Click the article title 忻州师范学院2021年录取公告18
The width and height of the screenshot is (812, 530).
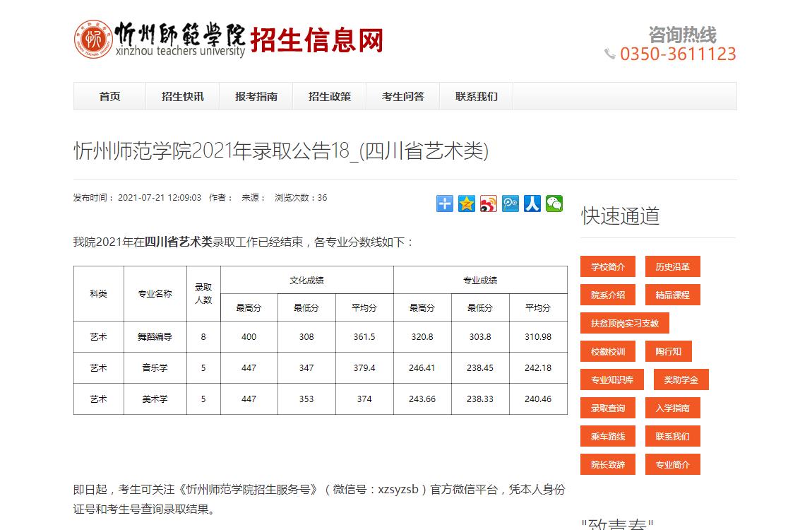(x=281, y=151)
